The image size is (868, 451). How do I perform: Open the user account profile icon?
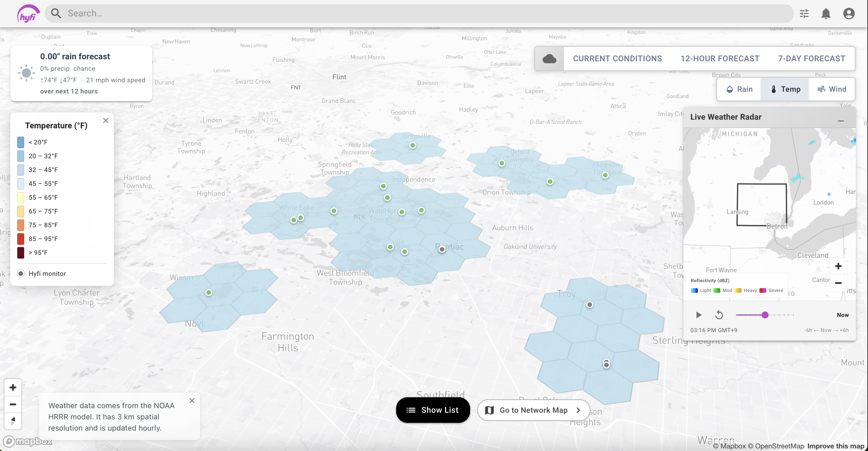pos(849,14)
